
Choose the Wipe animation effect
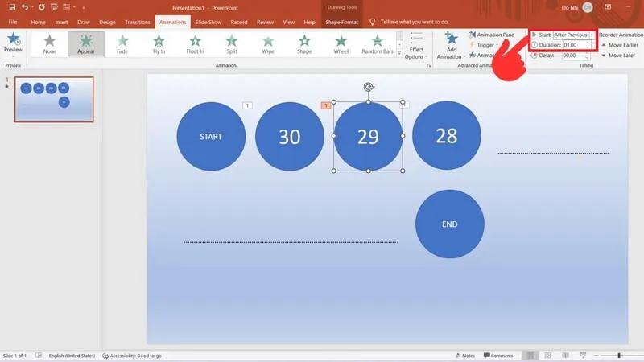pos(267,44)
